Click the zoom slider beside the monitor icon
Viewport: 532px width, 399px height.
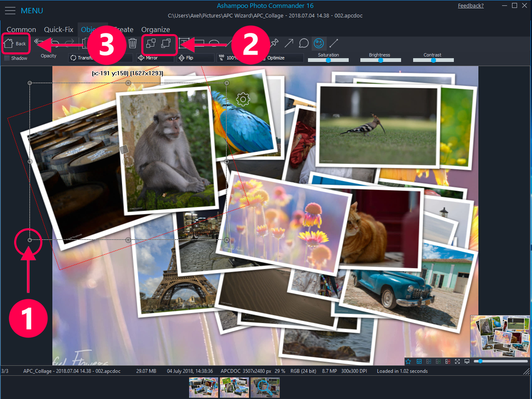501,361
